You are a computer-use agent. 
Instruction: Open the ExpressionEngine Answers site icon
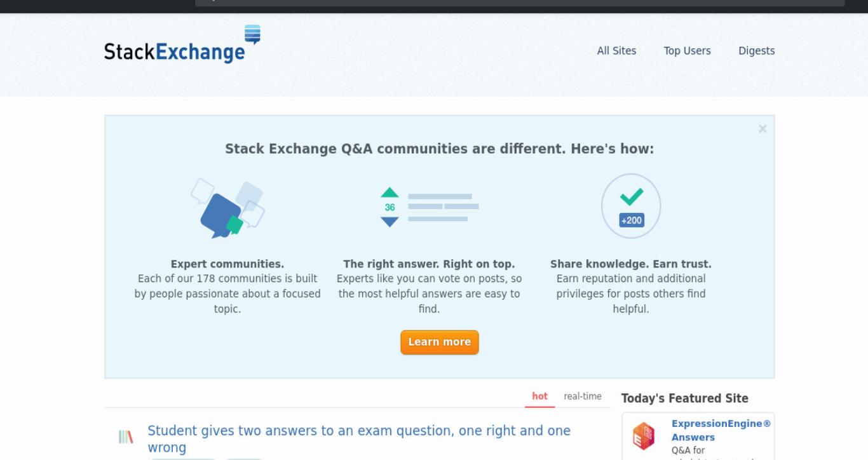tap(644, 436)
